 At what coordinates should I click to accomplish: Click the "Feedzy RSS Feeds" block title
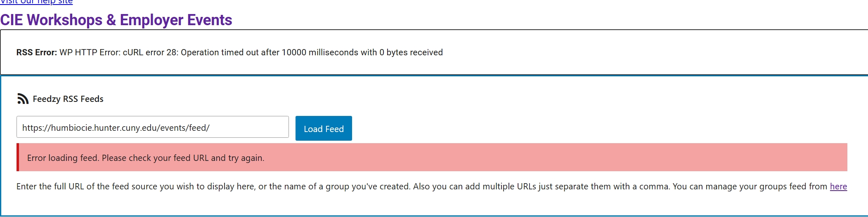tap(68, 99)
